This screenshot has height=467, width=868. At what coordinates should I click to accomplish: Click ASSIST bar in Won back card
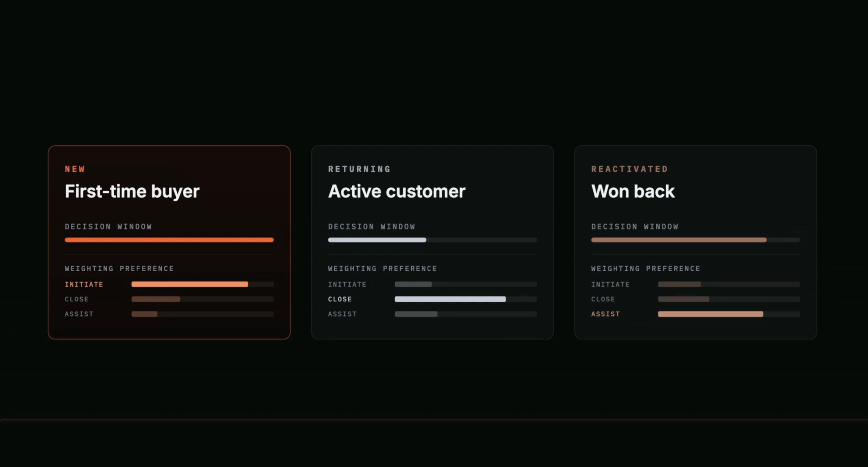click(729, 314)
